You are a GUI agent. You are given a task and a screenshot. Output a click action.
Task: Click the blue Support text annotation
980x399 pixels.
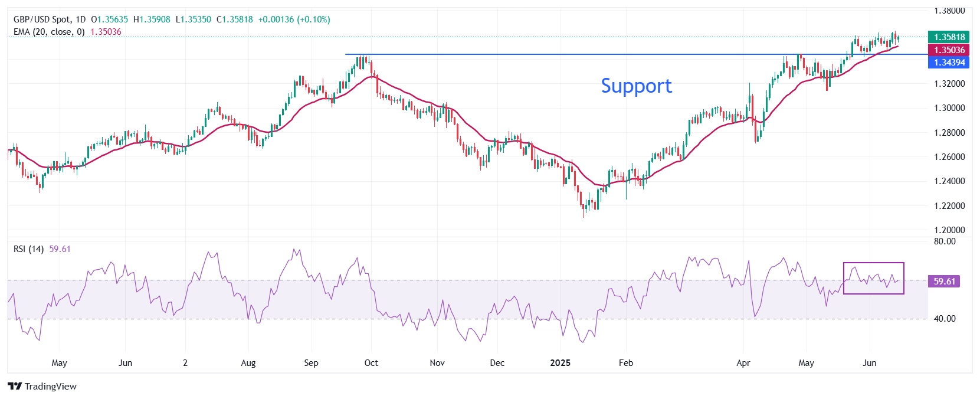636,86
